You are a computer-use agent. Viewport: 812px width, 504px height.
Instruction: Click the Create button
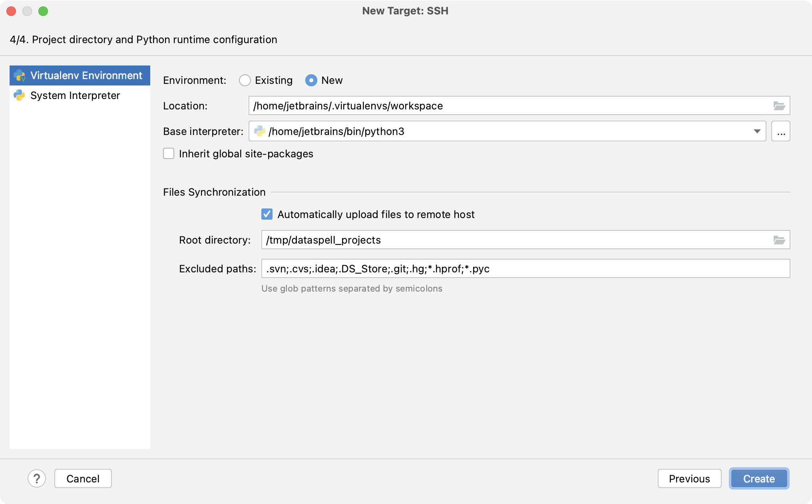(758, 478)
